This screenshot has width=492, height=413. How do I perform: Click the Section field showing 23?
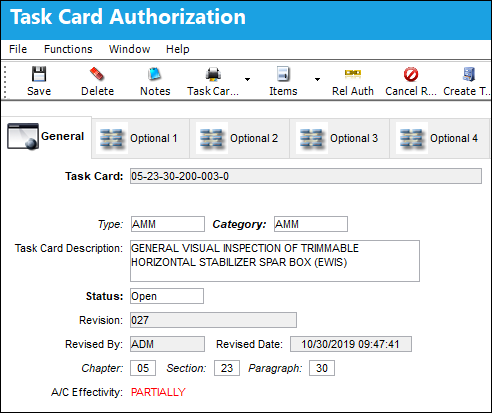(227, 368)
